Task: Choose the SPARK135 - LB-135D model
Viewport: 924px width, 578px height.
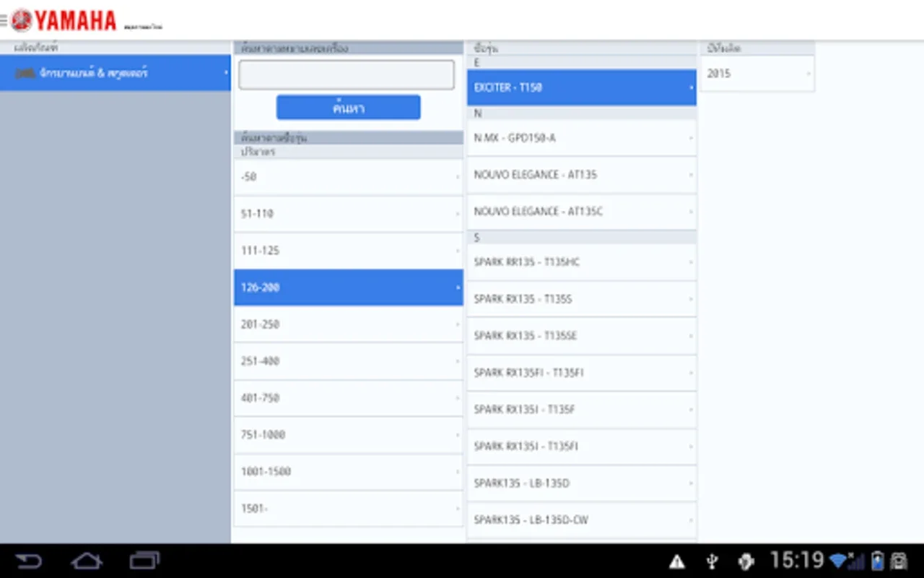Action: pyautogui.click(x=582, y=483)
